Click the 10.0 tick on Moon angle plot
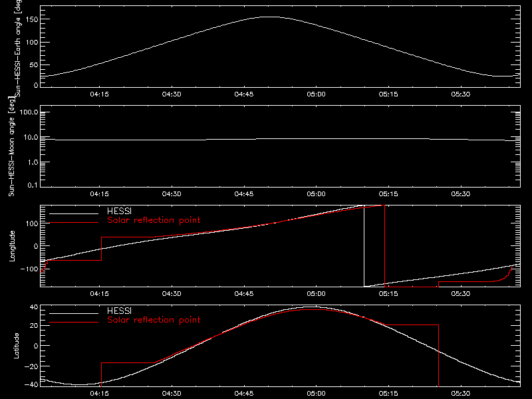 click(31, 137)
